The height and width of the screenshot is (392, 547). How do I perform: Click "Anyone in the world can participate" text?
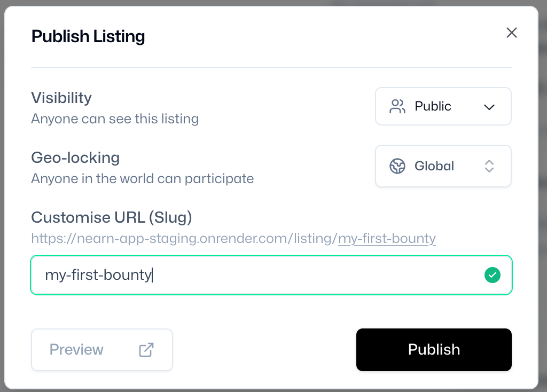[142, 178]
